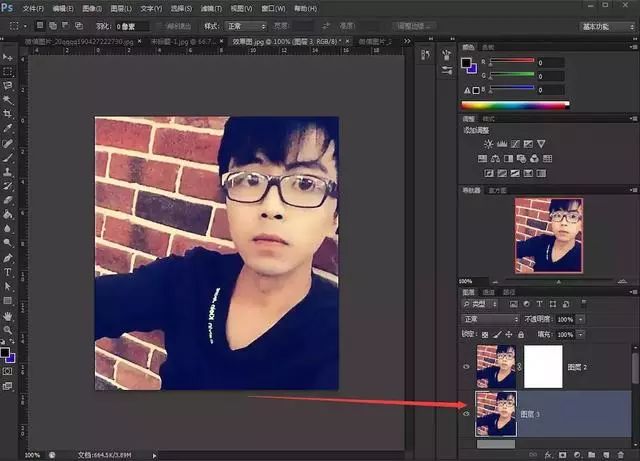
Task: Click the add layer style fx icon
Action: (x=546, y=453)
